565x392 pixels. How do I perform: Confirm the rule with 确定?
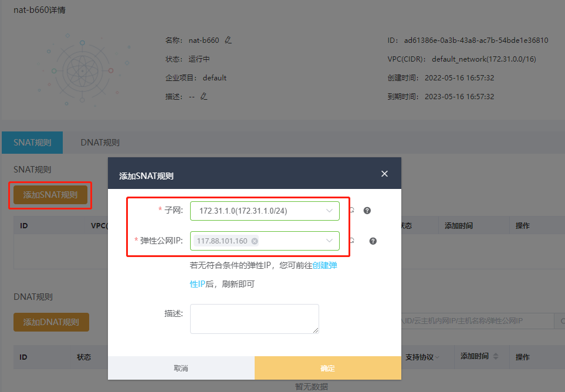pos(328,368)
